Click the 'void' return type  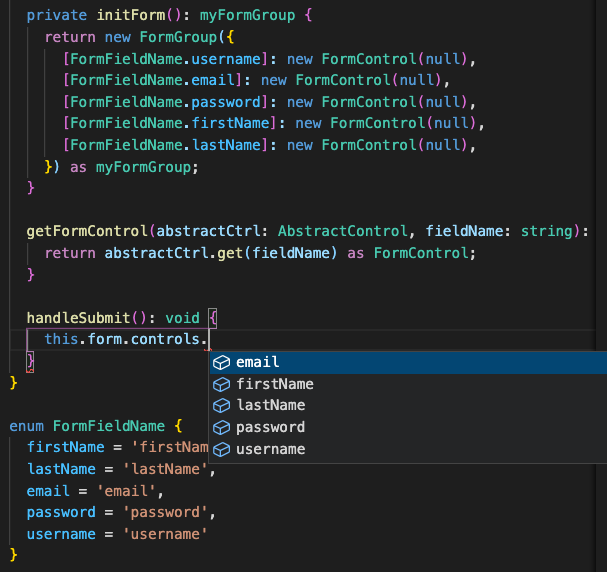click(182, 318)
